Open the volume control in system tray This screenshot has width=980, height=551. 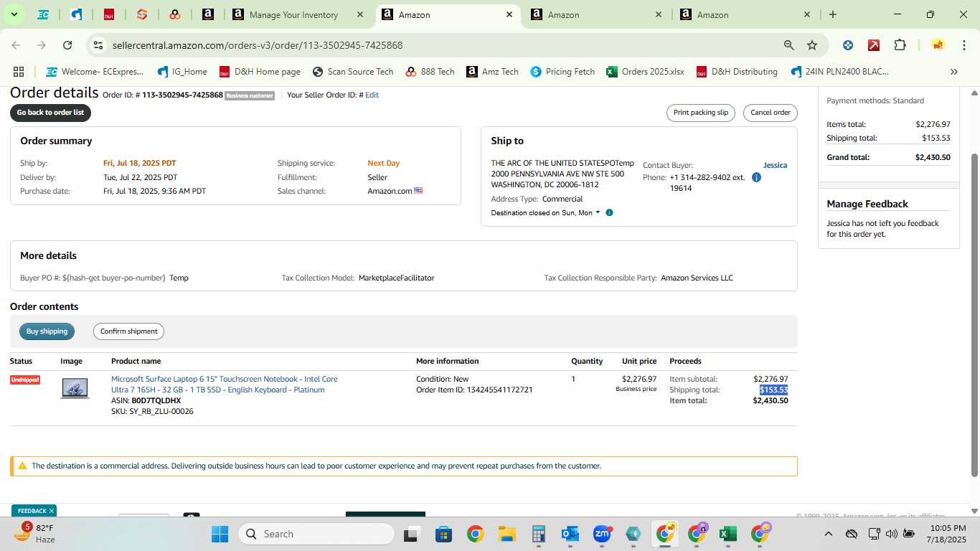[891, 534]
